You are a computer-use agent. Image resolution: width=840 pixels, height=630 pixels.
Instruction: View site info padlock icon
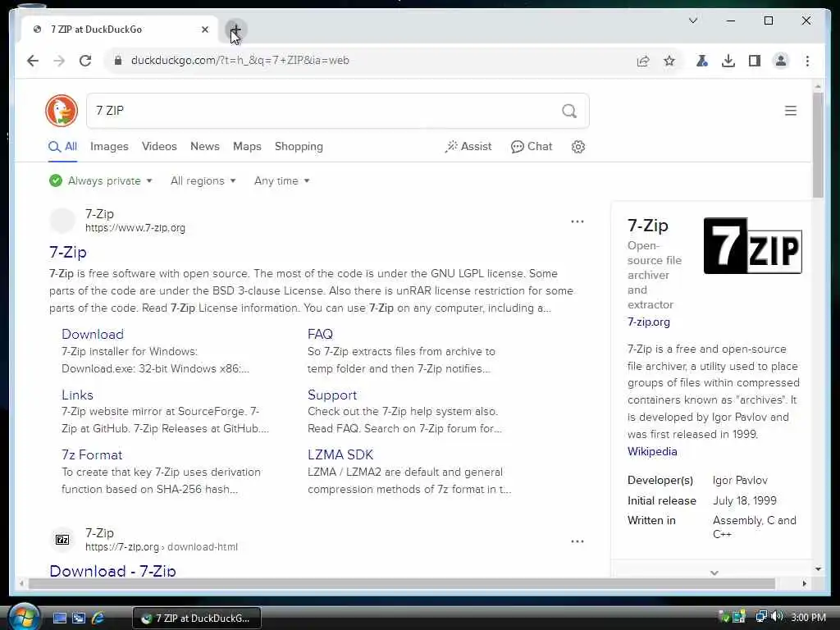(x=118, y=61)
